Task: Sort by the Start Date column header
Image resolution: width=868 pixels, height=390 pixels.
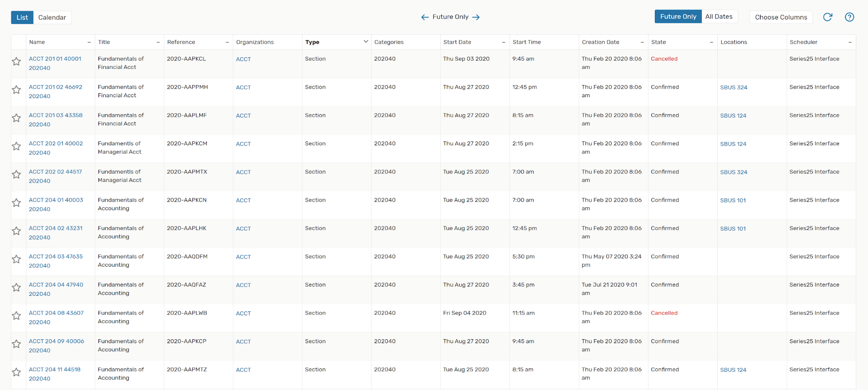Action: (x=457, y=42)
